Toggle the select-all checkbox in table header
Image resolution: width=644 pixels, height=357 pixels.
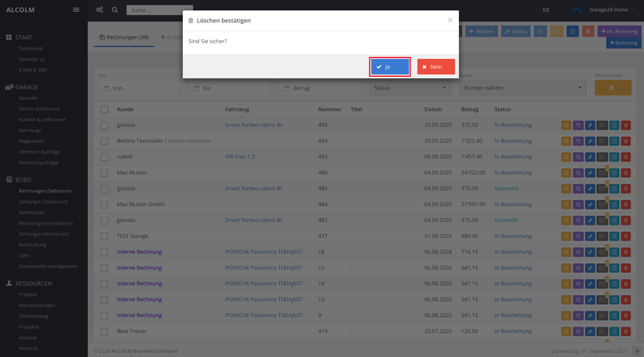coord(104,110)
